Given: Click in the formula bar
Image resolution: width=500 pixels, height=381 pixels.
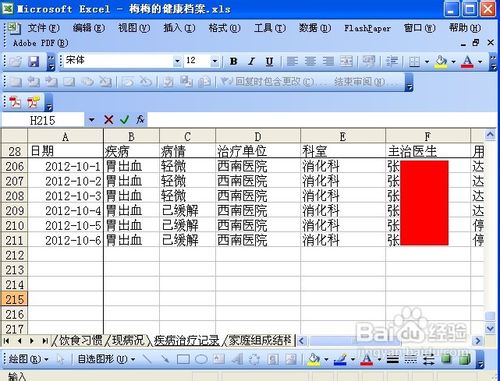Looking at the screenshot, I should coord(322,120).
